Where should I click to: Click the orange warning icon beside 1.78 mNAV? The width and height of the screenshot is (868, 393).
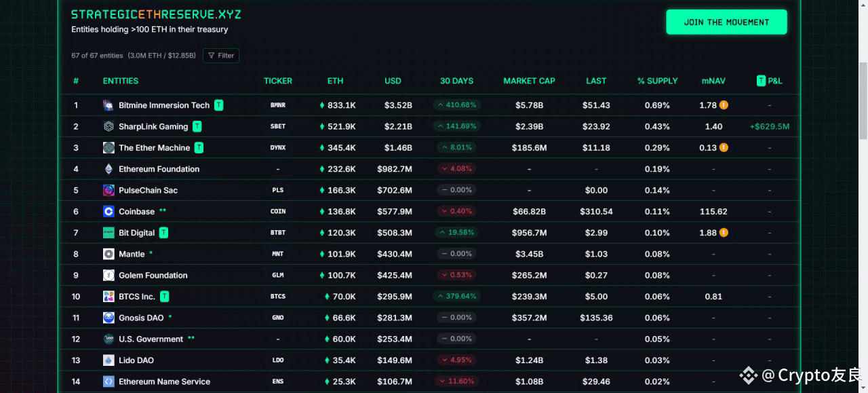coord(724,105)
